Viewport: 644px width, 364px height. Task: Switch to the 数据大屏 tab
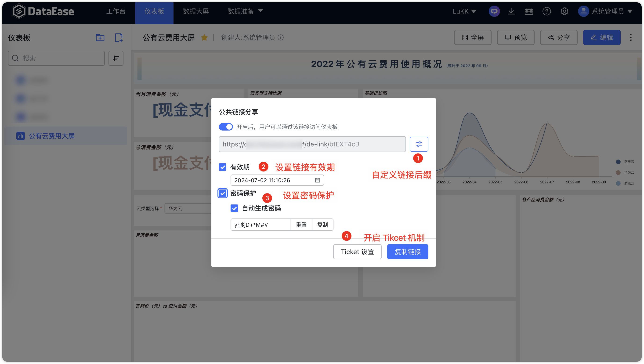click(196, 11)
